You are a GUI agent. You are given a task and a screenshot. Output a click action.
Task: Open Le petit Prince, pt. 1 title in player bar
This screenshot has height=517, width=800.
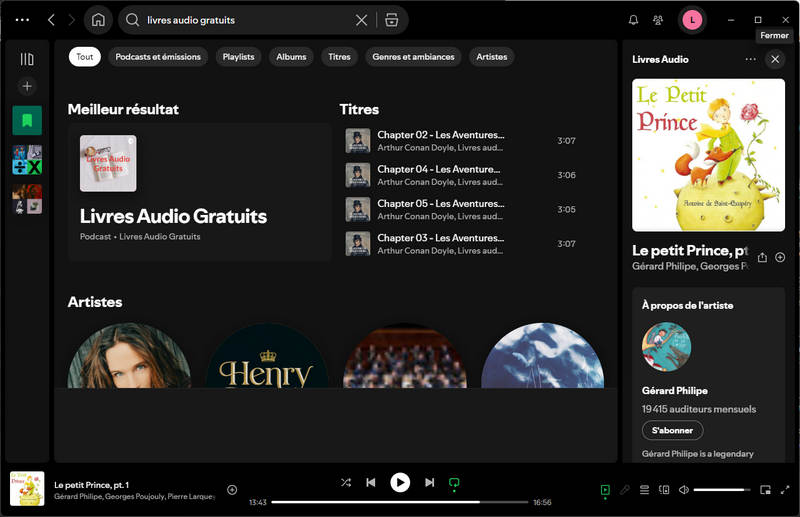(x=91, y=485)
